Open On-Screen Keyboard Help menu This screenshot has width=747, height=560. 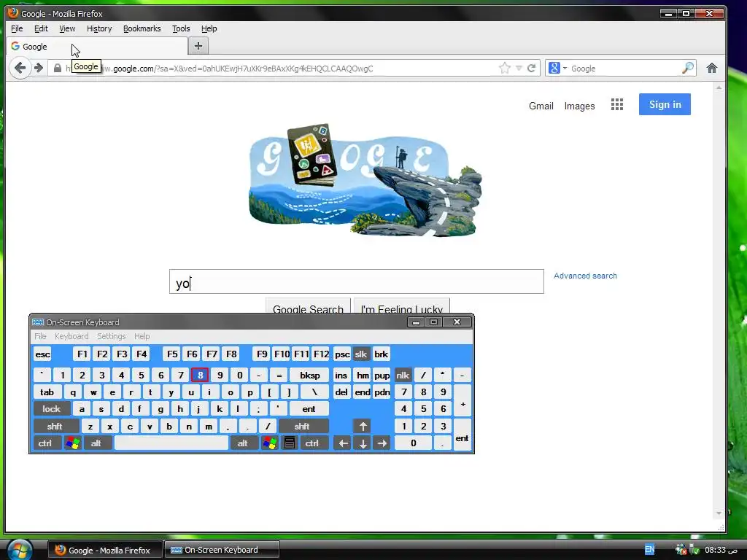pyautogui.click(x=142, y=336)
